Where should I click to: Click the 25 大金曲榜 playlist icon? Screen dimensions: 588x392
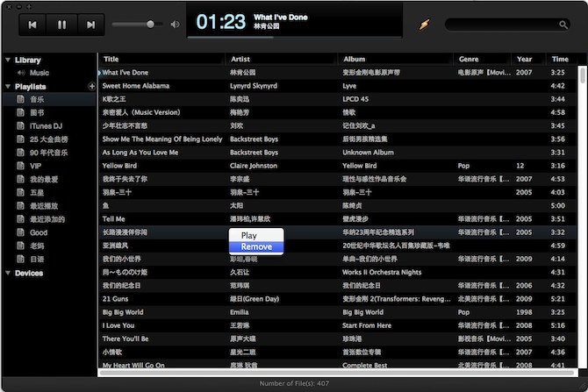(x=21, y=139)
